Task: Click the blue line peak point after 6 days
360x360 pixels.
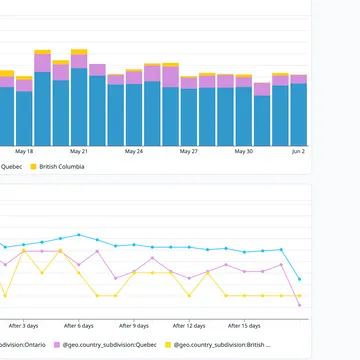Action: click(x=79, y=235)
